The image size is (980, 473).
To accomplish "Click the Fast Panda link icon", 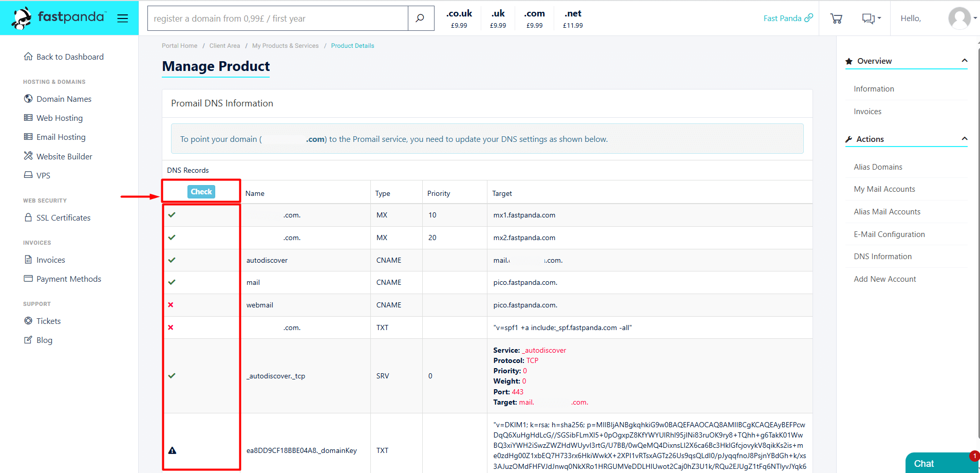I will pos(808,18).
